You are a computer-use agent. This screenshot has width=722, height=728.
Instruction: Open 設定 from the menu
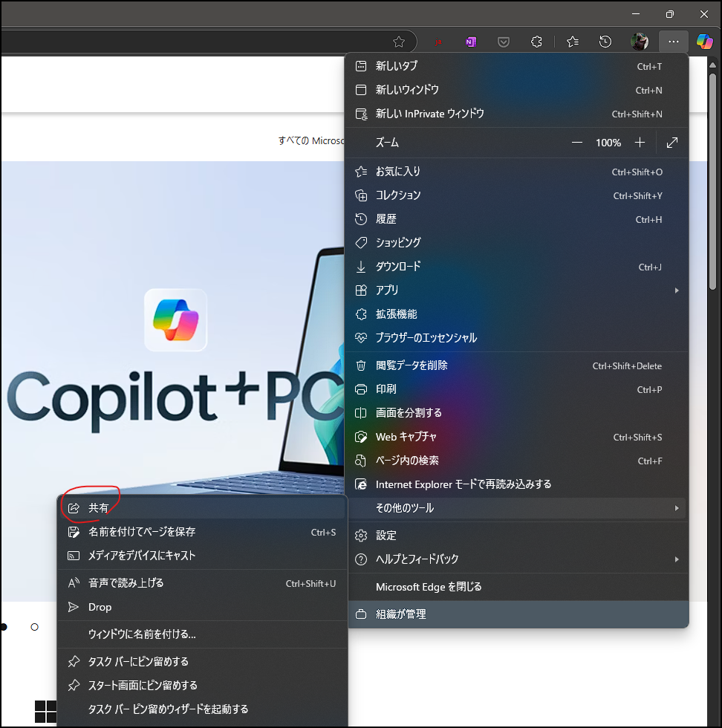(x=517, y=536)
